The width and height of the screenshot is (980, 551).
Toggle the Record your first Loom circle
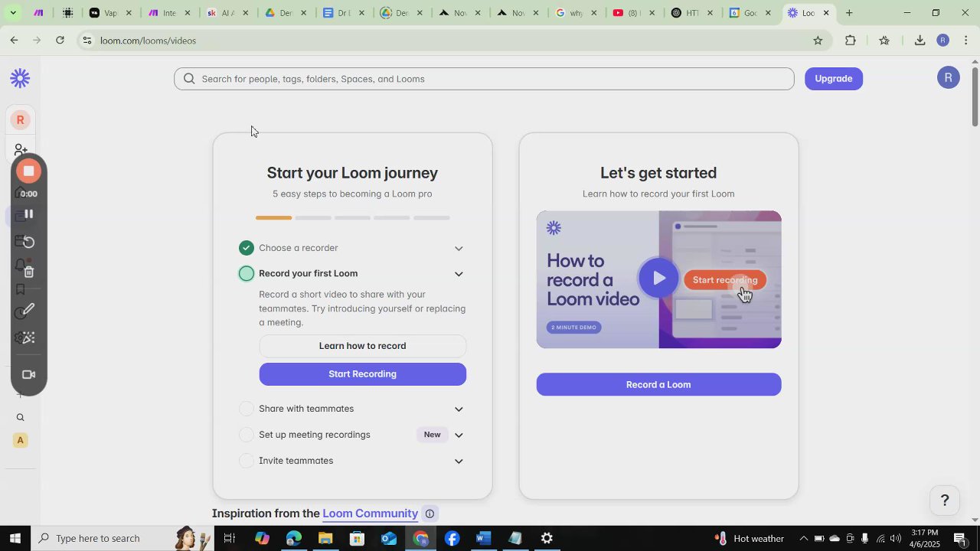[x=246, y=274]
